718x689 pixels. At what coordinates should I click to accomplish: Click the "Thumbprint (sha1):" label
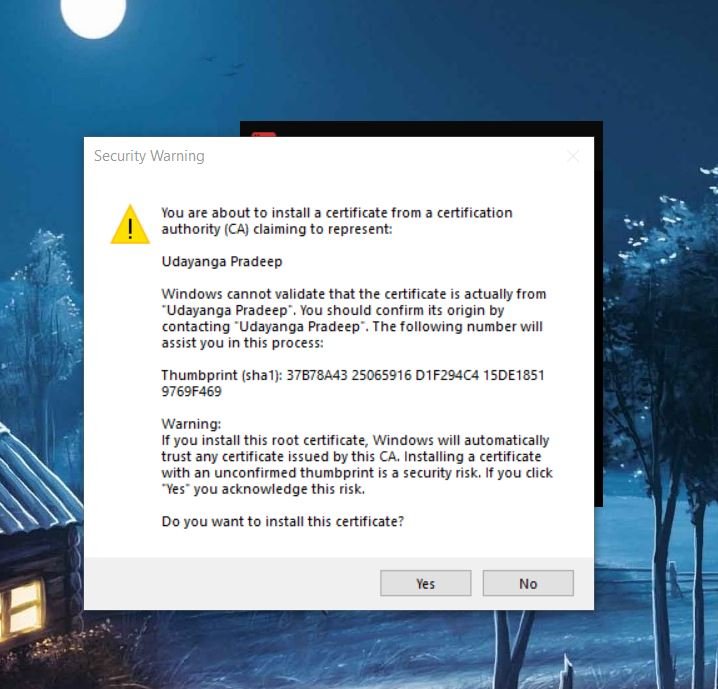(222, 375)
